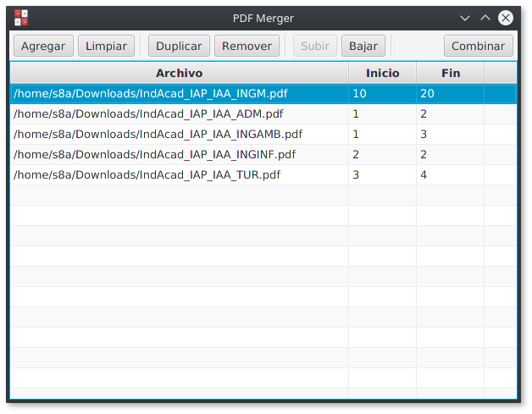Minimize the PDF Merger window
Screen dimensions: 532x414
click(x=464, y=18)
